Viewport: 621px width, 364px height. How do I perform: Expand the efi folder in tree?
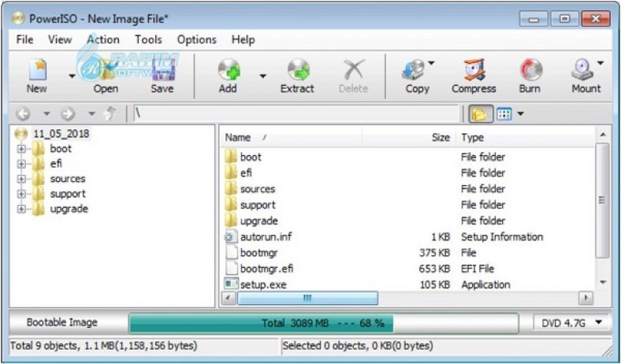pyautogui.click(x=21, y=164)
